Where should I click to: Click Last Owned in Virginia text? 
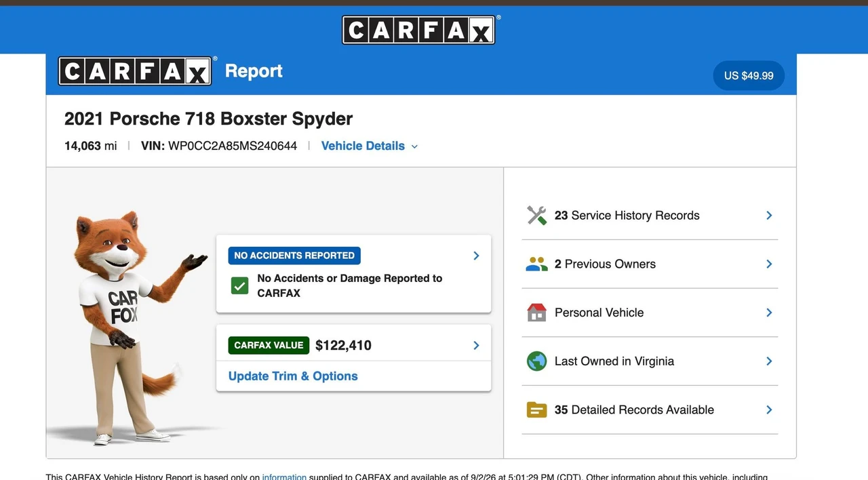tap(614, 361)
